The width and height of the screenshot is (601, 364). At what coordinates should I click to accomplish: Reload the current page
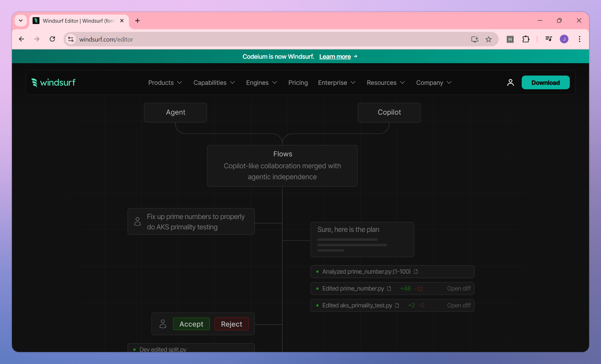pyautogui.click(x=52, y=39)
